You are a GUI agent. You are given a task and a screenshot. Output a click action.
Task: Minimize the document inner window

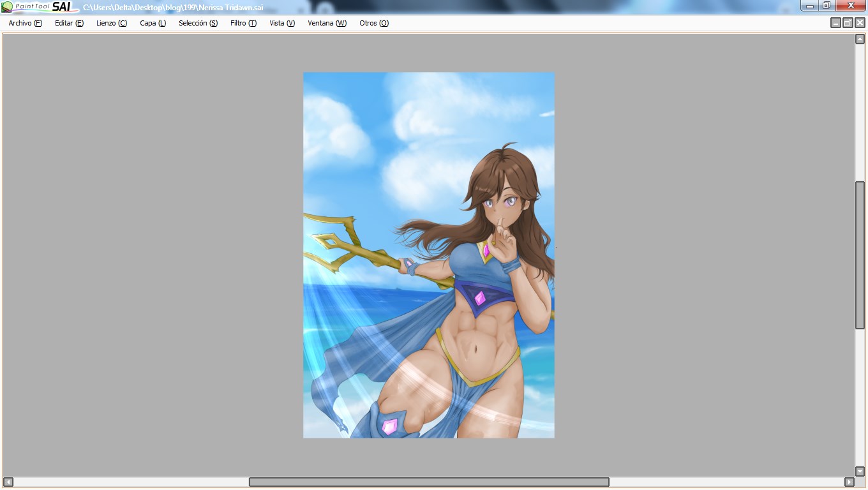(x=835, y=23)
